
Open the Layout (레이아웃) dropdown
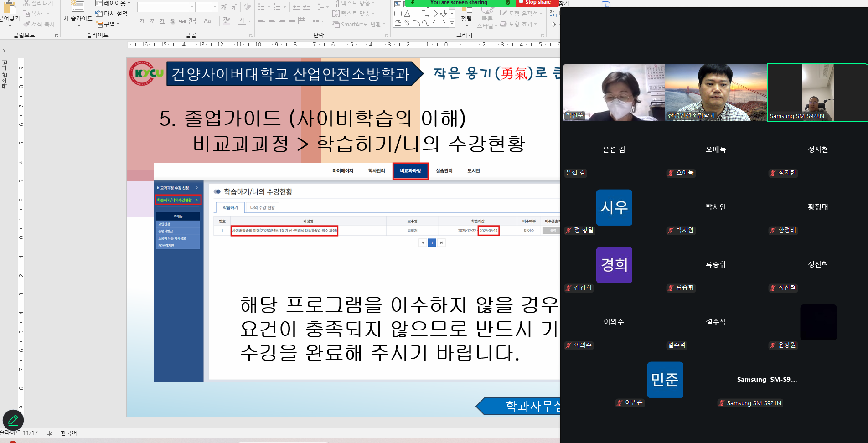click(x=113, y=3)
